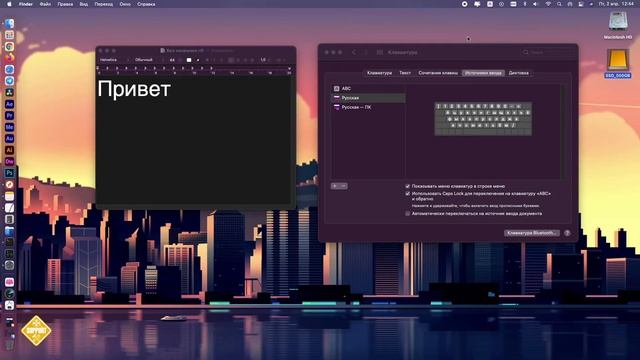Viewport: 640px width, 360px height.
Task: Select the ABC input source
Action: [368, 89]
